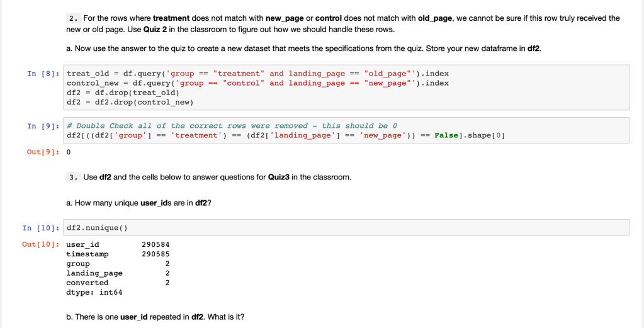Click the In [9] cell prompt
644x328 pixels.
click(43, 126)
